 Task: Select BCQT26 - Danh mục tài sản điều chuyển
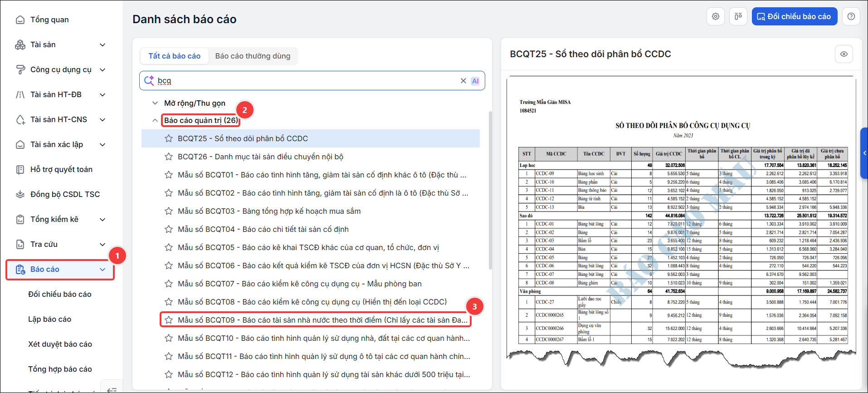[311, 157]
